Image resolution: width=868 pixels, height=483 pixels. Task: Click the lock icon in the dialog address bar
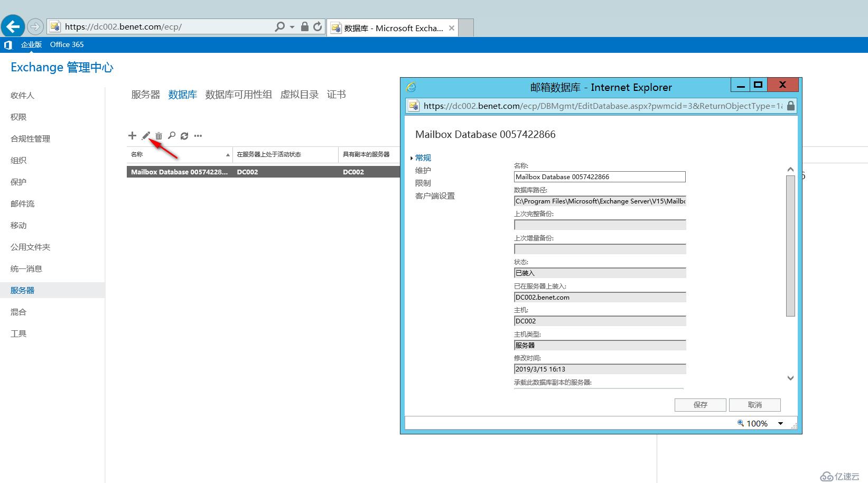(x=790, y=106)
